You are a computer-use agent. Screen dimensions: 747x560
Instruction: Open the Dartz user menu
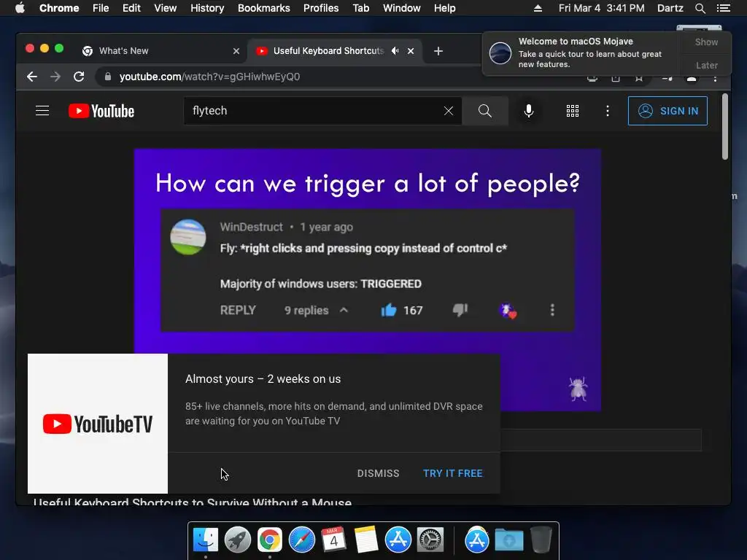pyautogui.click(x=670, y=8)
